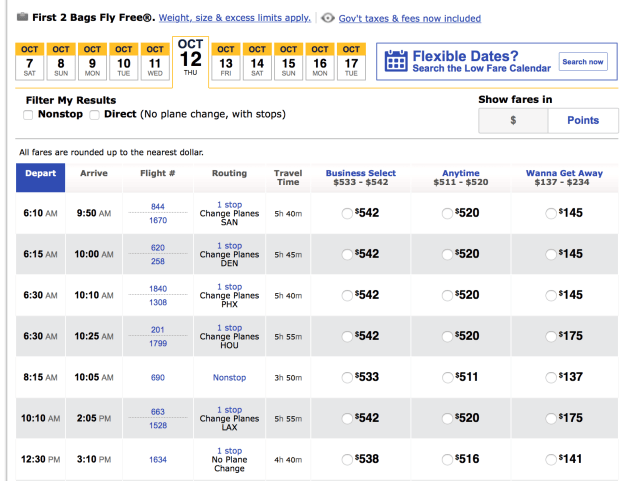Select the Oct 7 Sat date tab
The image size is (624, 481).
(x=29, y=61)
